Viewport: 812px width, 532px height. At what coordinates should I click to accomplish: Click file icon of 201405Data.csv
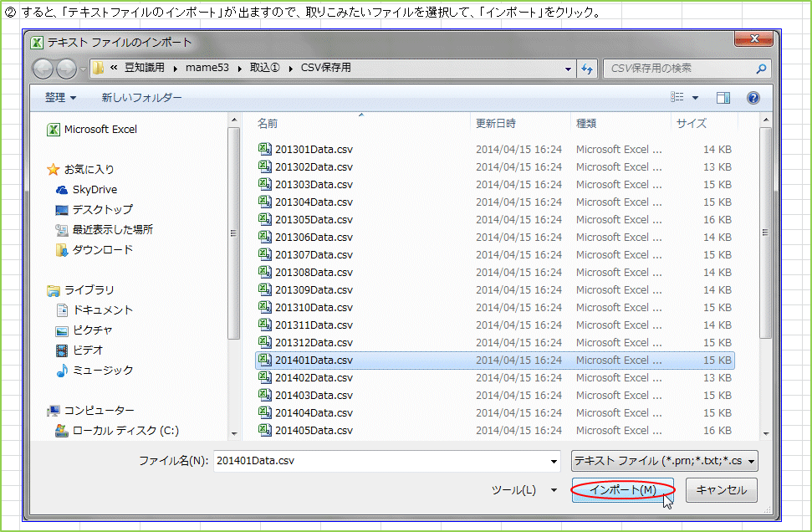click(264, 431)
